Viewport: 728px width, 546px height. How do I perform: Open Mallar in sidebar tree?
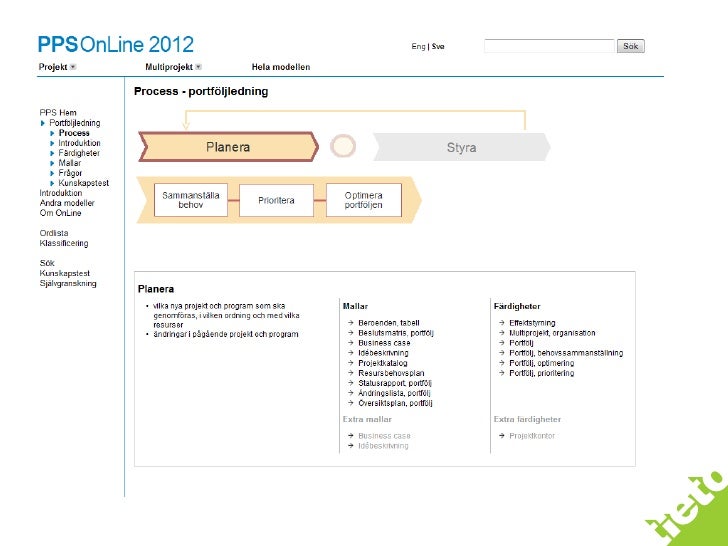coord(70,163)
